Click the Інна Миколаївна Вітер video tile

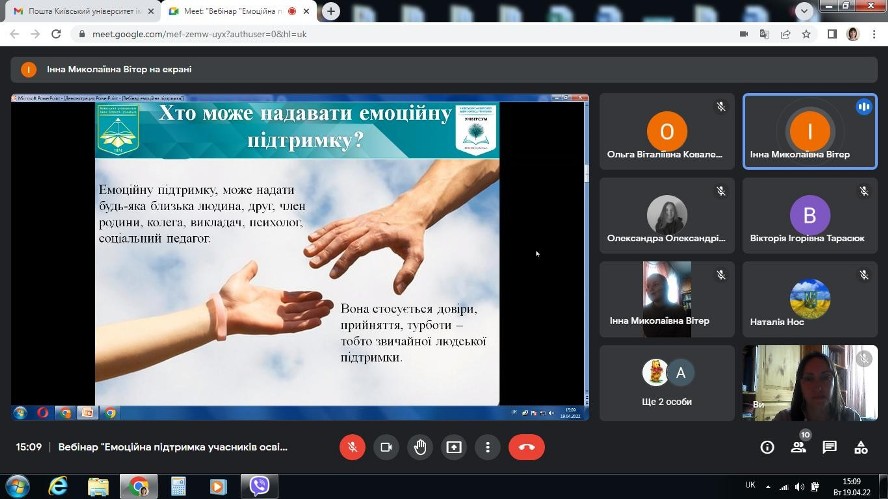tap(667, 299)
